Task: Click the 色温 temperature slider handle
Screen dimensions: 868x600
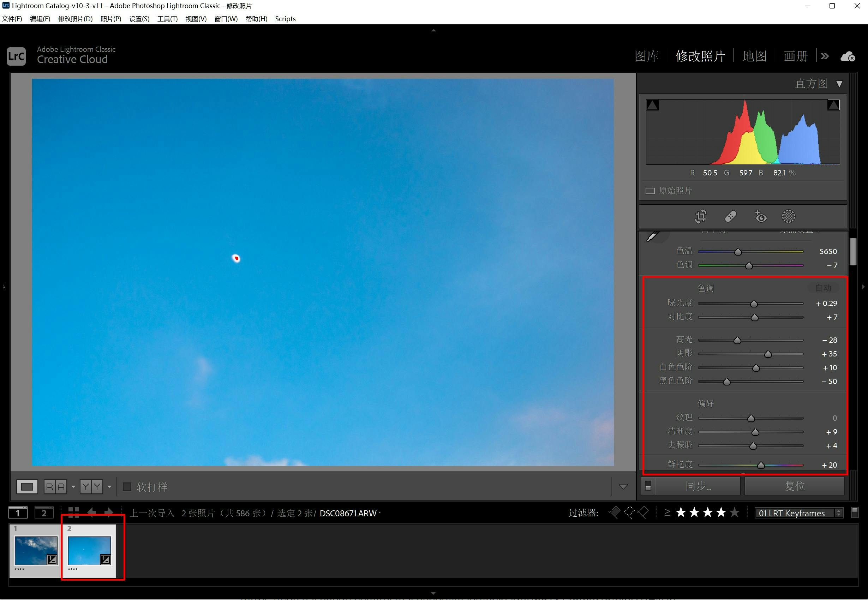Action: coord(738,252)
